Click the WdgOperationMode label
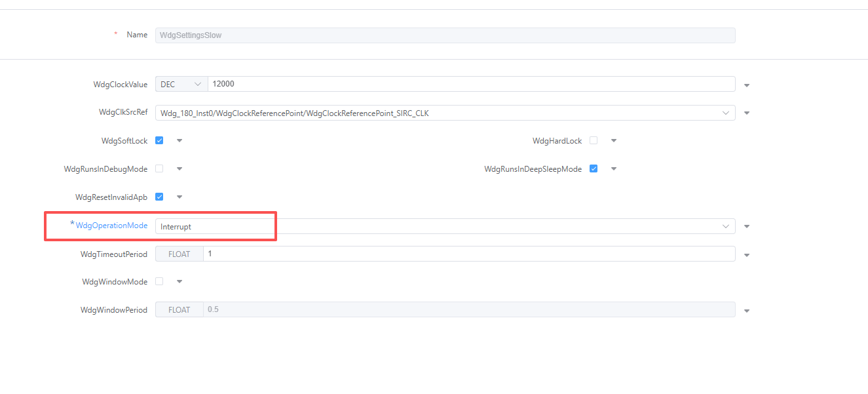 111,226
